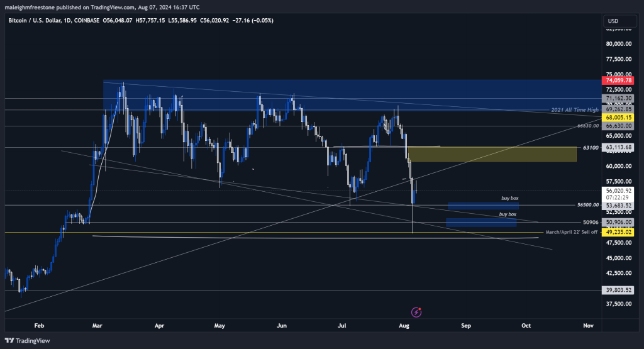Click the Mar label on the time axis
Screen dimensions: 644x349
97,326
